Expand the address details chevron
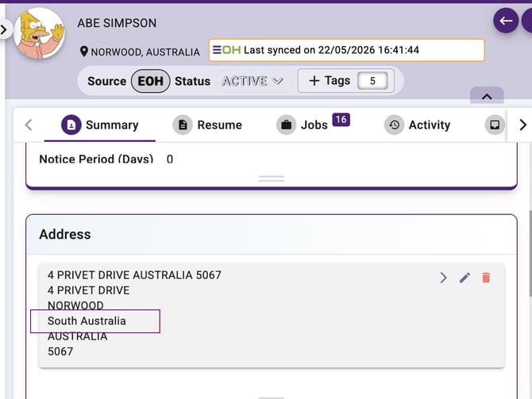This screenshot has width=532, height=399. coord(443,278)
